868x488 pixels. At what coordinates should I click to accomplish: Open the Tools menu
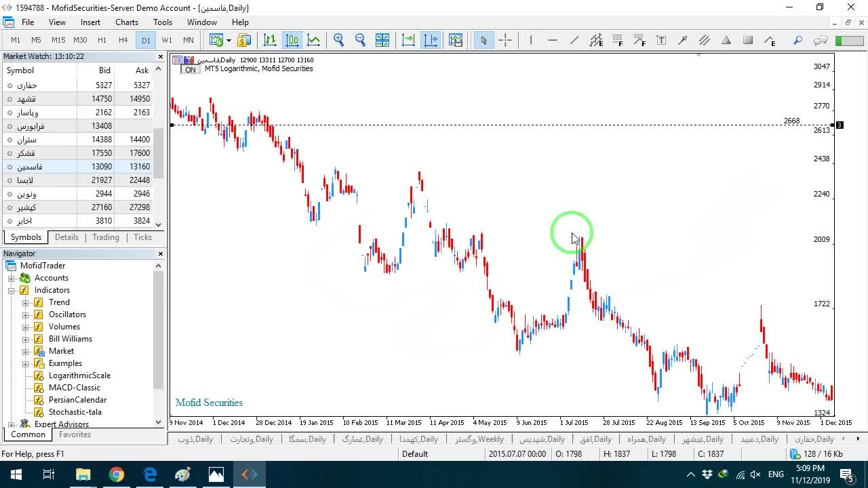(163, 22)
